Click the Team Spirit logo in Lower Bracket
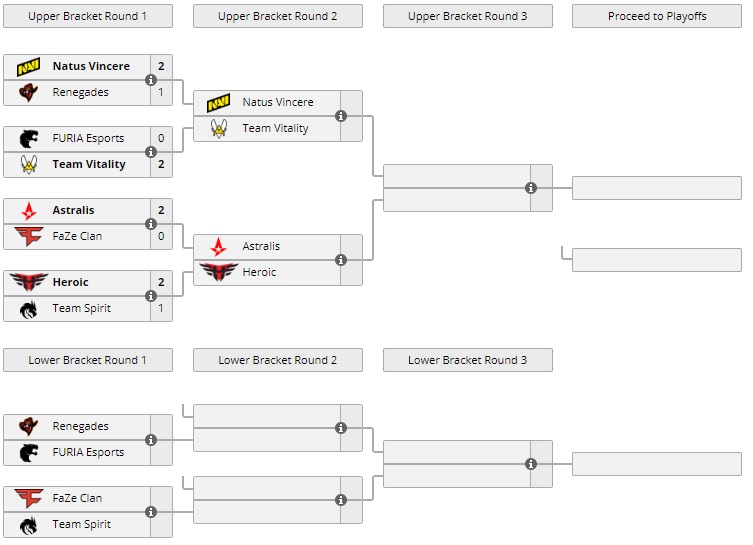 tap(28, 525)
